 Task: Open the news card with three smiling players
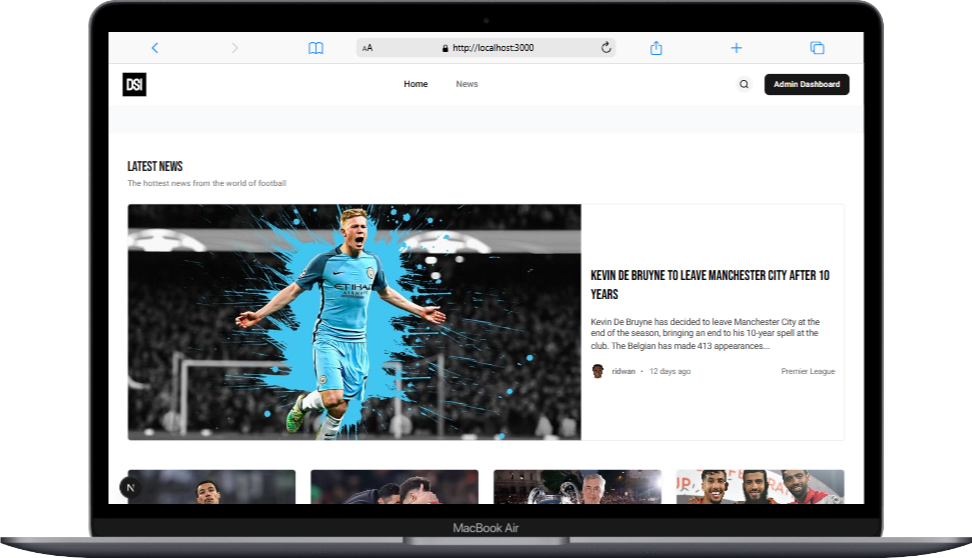(760, 487)
